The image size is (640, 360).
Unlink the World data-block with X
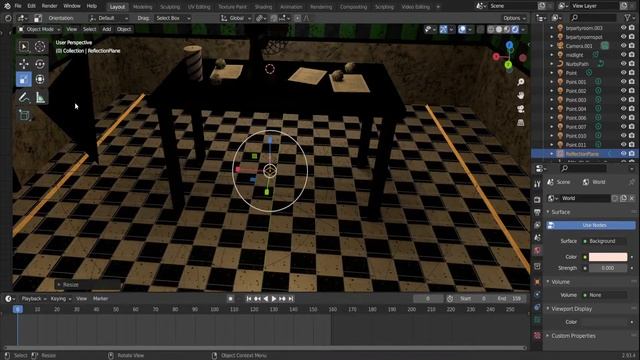pyautogui.click(x=631, y=198)
